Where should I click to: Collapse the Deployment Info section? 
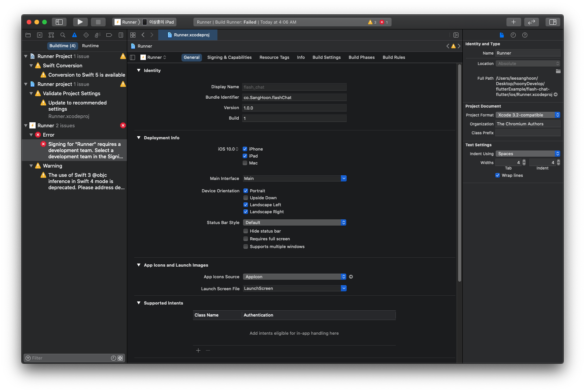pyautogui.click(x=139, y=138)
